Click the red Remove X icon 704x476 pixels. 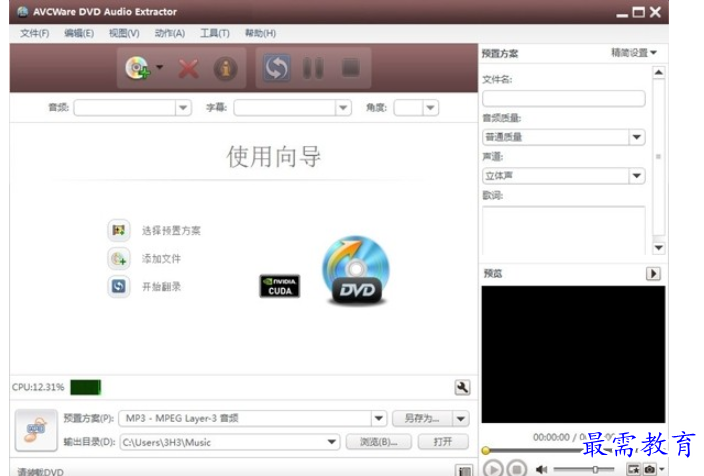[188, 69]
